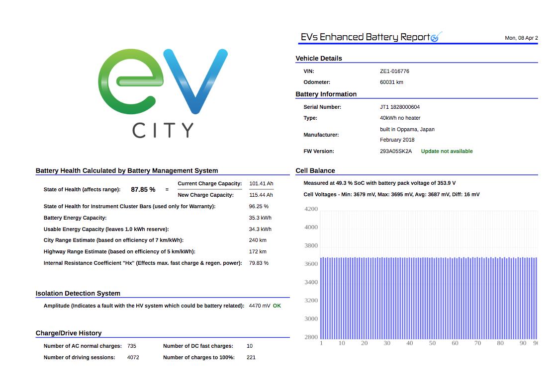
Task: Select the 'Battery Information' section heading
Action: (x=326, y=94)
